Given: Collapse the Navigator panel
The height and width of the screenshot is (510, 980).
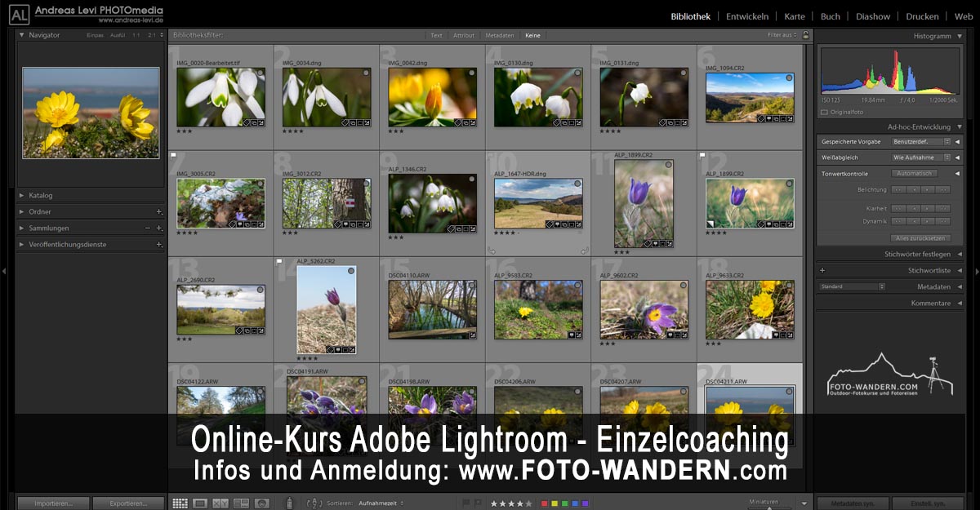Looking at the screenshot, I should [21, 35].
